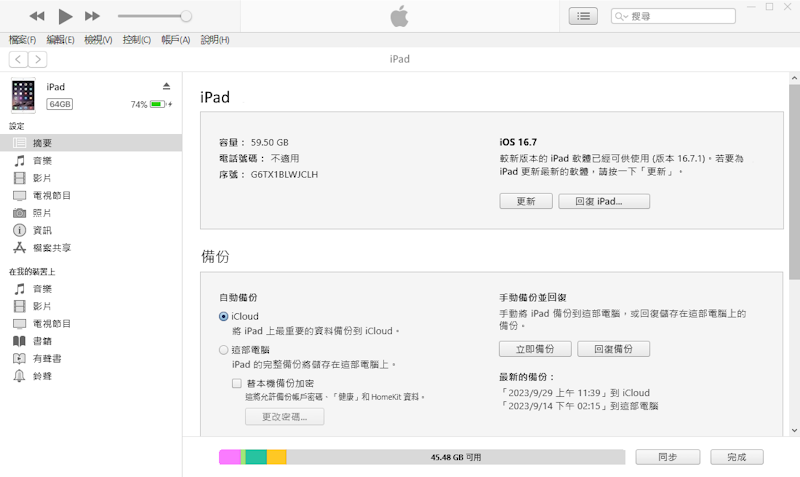Open the 控制(C) menu
Screen dimensions: 800x477
(x=137, y=40)
